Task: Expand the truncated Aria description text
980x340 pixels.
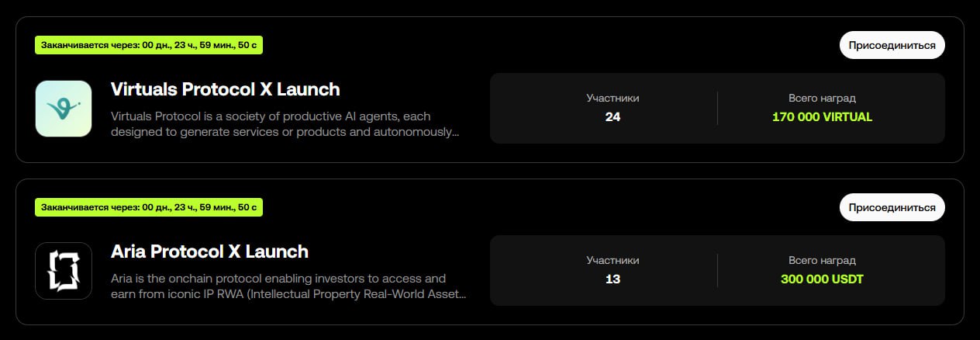Action: [x=289, y=286]
